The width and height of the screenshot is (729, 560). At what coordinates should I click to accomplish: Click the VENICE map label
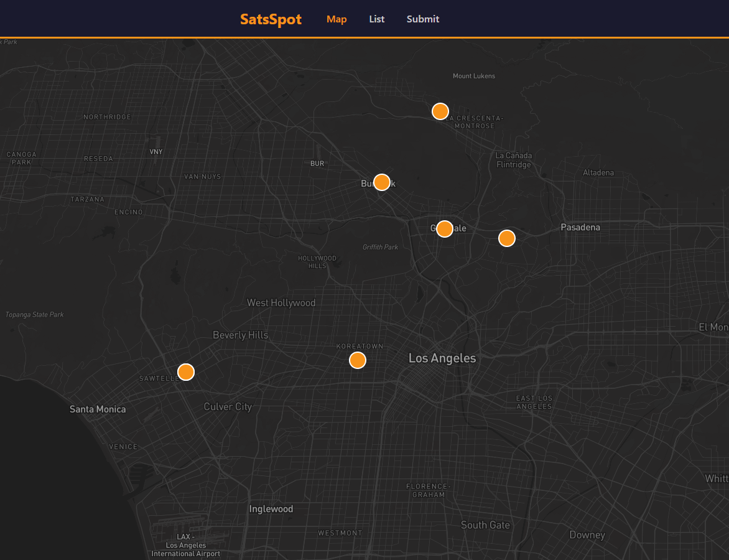(x=123, y=447)
